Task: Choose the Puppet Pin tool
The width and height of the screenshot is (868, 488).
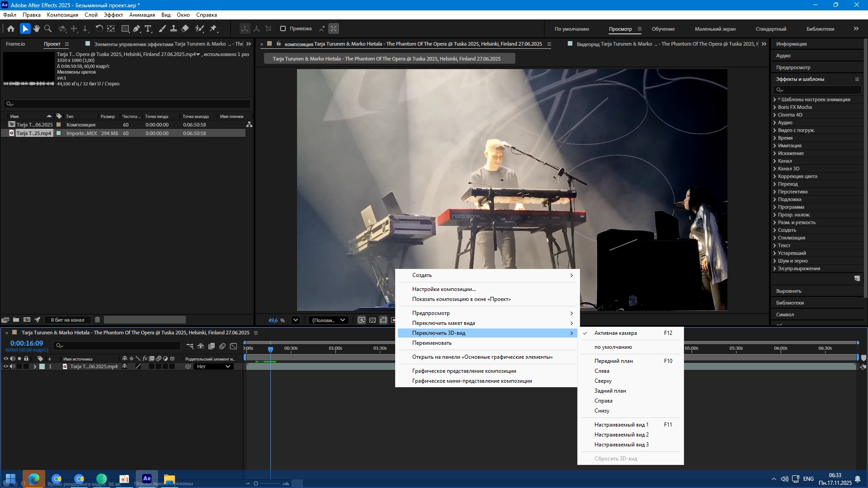Action: coord(213,28)
